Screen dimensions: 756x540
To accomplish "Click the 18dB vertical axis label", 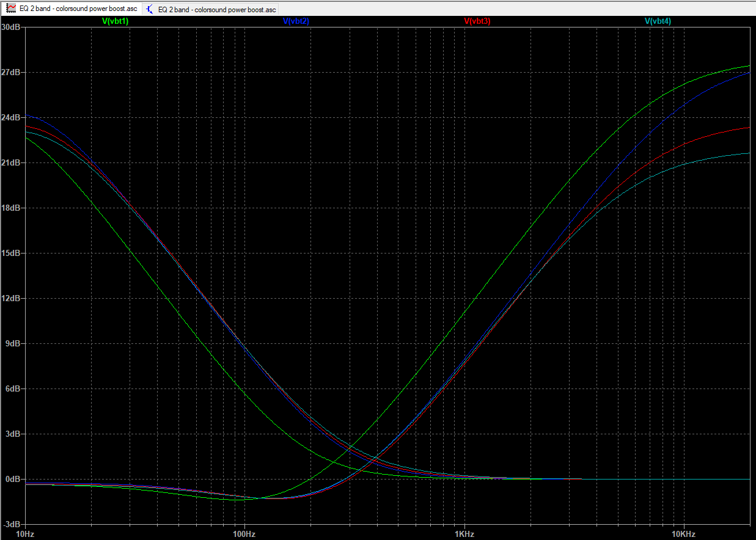I will pos(12,208).
